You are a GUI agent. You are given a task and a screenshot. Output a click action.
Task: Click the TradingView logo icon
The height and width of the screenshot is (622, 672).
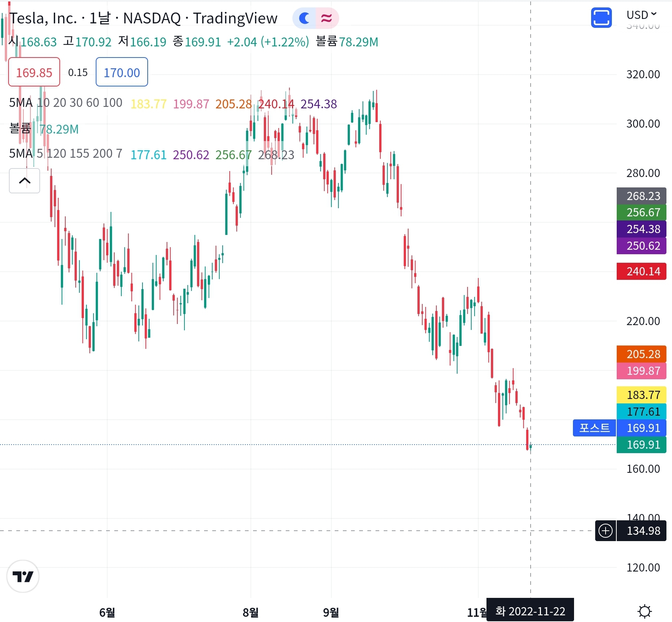pos(23,576)
